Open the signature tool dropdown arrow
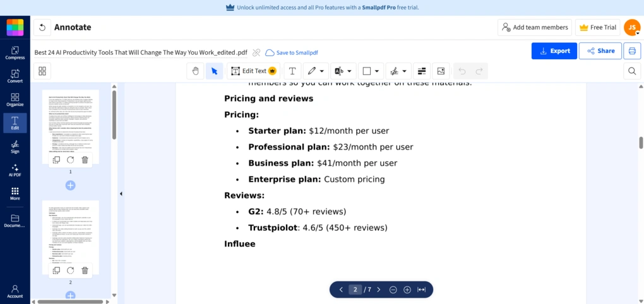 point(405,71)
